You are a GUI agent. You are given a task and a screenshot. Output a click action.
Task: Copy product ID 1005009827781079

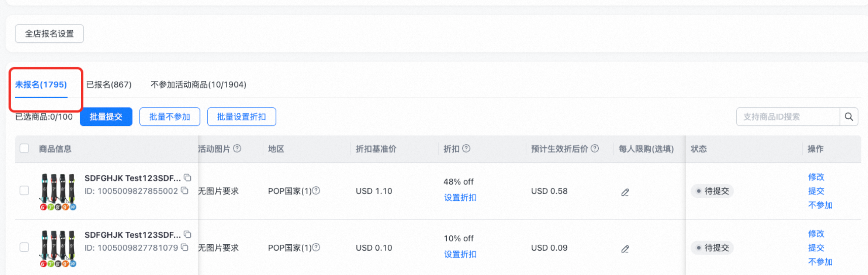[x=185, y=248]
